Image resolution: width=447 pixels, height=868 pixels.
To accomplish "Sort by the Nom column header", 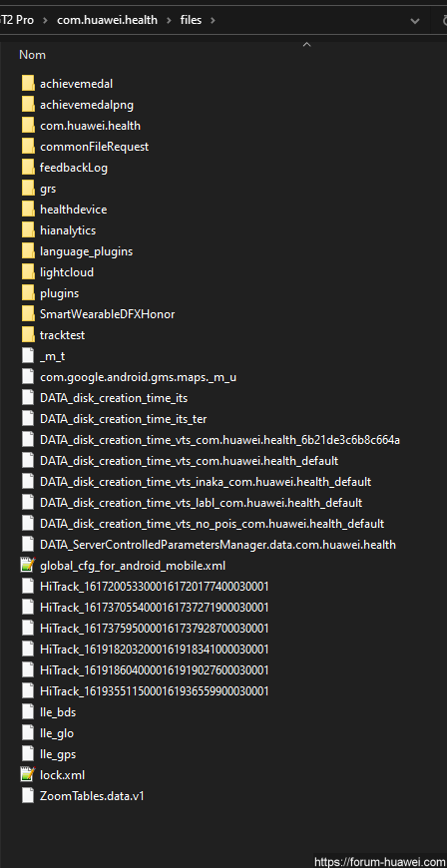I will tap(32, 55).
